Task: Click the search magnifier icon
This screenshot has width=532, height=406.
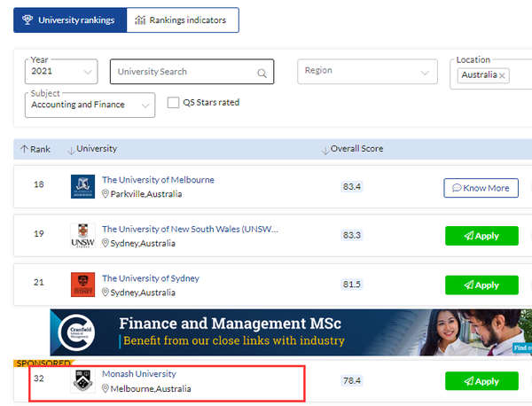Action: coord(262,73)
